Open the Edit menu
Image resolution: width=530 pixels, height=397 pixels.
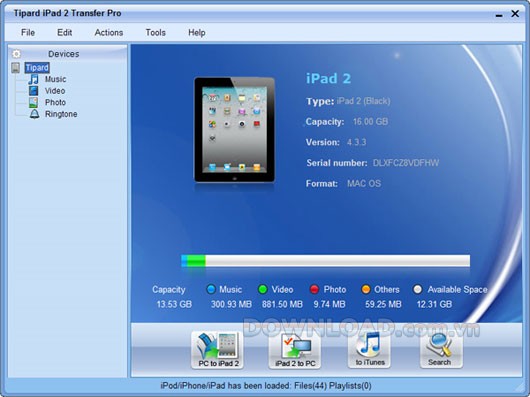point(64,32)
